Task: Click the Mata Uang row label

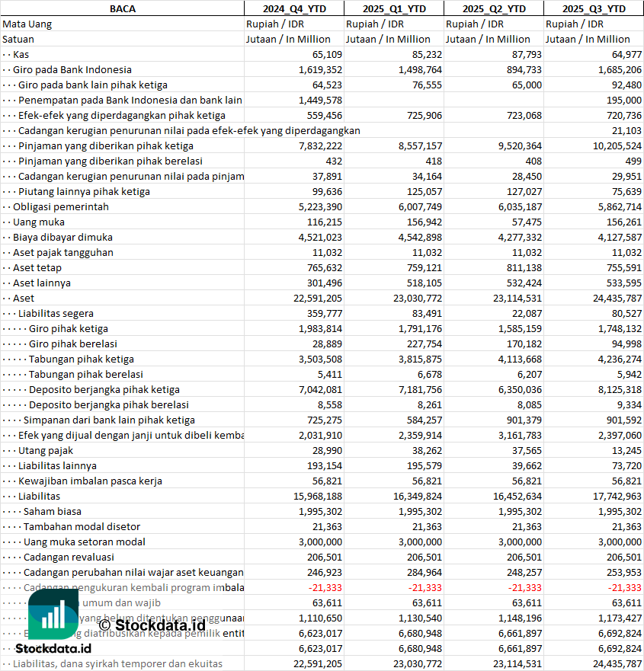Action: (x=27, y=24)
